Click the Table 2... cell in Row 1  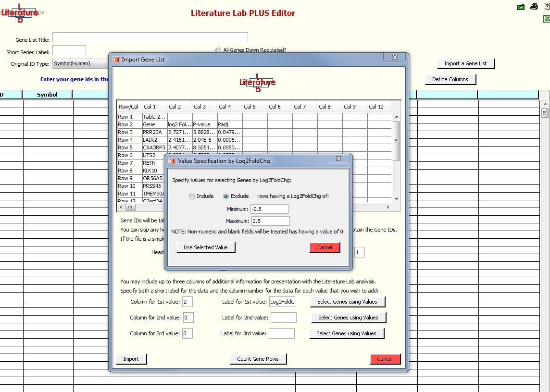(155, 117)
